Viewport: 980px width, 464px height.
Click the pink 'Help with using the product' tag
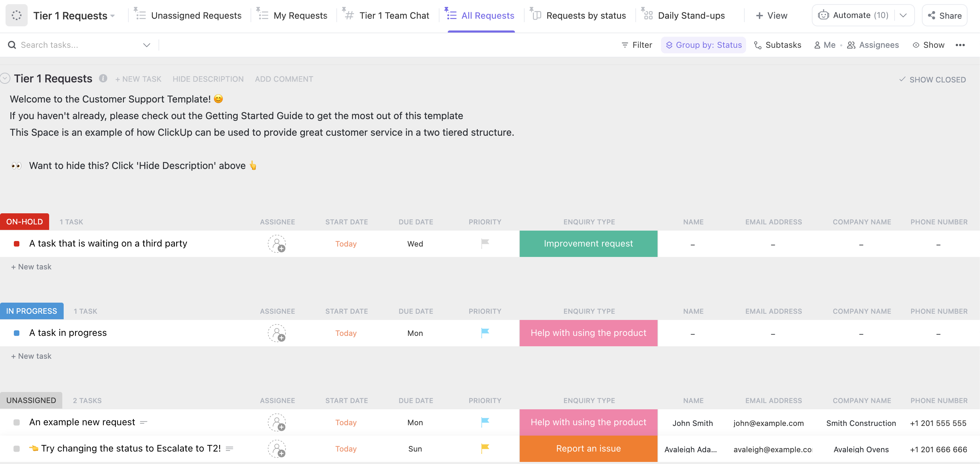click(x=588, y=333)
